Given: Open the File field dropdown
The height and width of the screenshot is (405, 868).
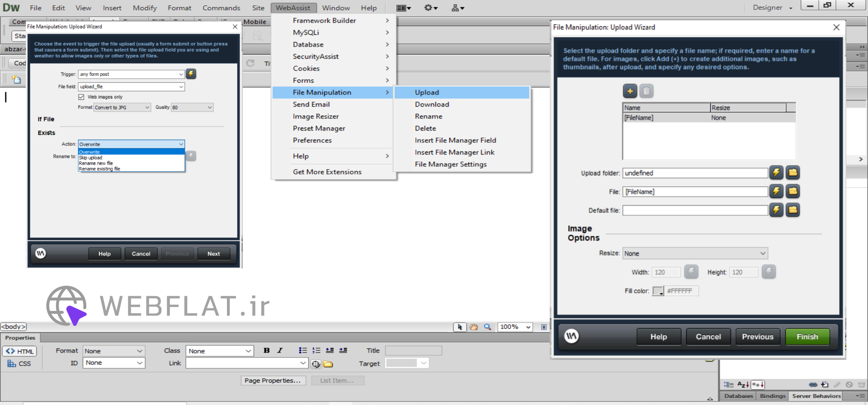Looking at the screenshot, I should pyautogui.click(x=132, y=86).
